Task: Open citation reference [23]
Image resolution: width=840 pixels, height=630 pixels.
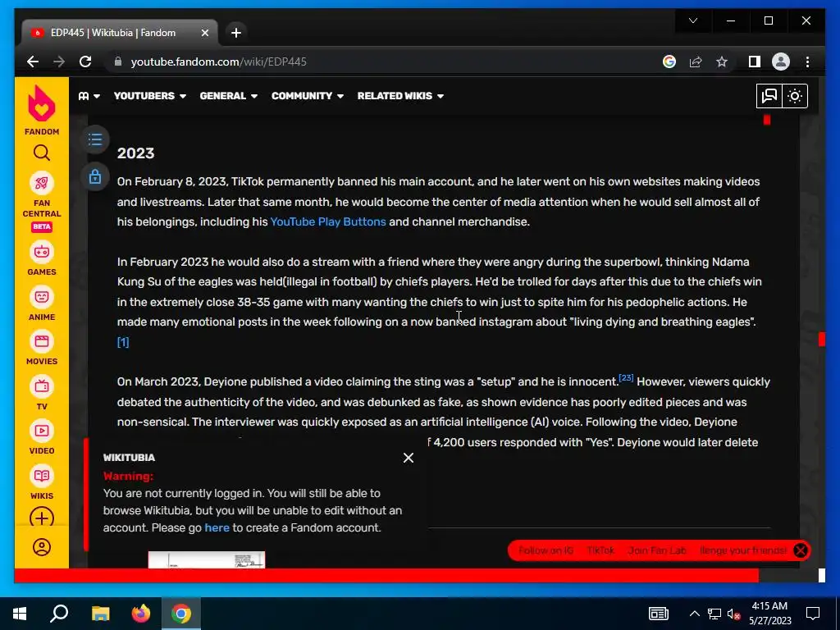Action: 626,377
